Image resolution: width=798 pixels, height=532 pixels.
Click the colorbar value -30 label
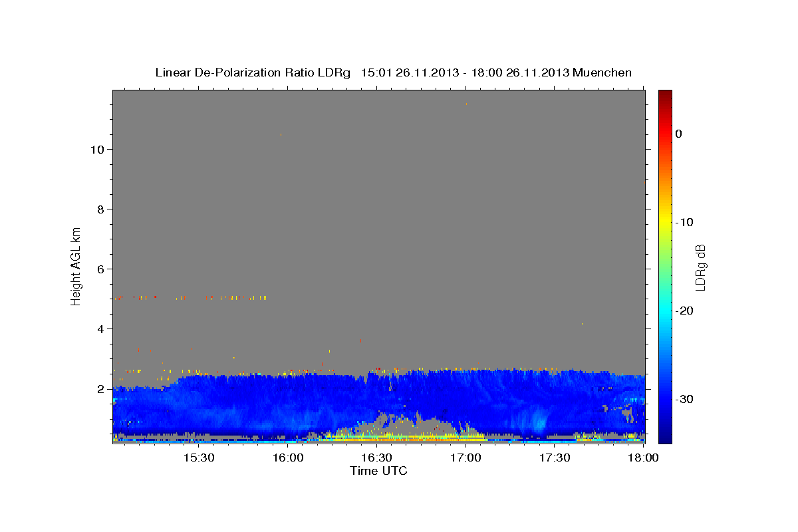[685, 399]
